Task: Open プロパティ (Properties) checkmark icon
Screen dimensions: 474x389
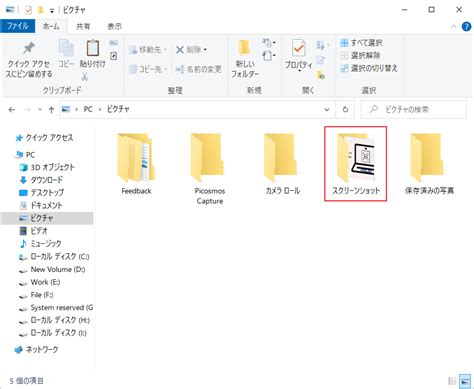Action: click(298, 49)
